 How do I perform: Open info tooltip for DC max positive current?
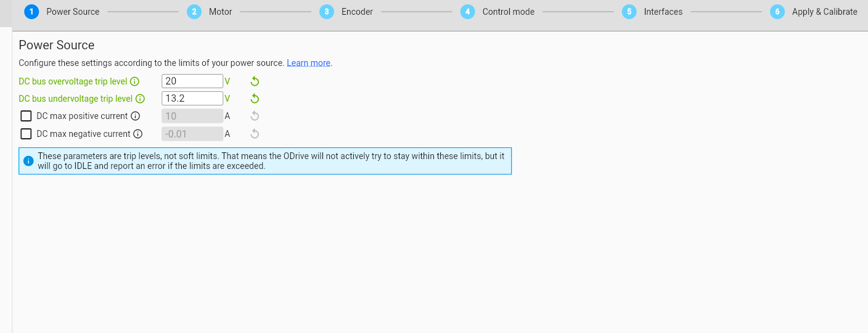click(x=136, y=116)
